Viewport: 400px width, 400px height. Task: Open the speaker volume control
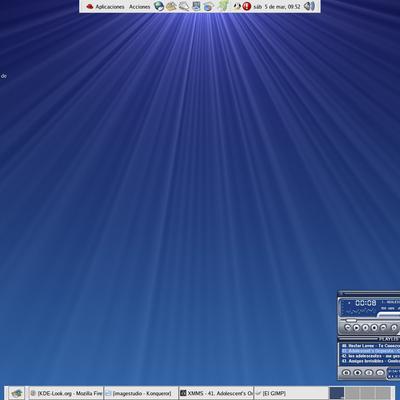[x=310, y=6]
